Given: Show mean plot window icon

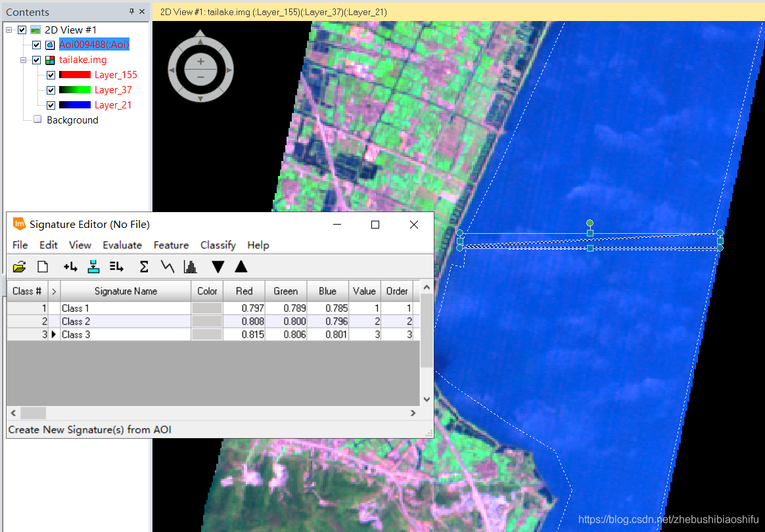Looking at the screenshot, I should click(168, 267).
